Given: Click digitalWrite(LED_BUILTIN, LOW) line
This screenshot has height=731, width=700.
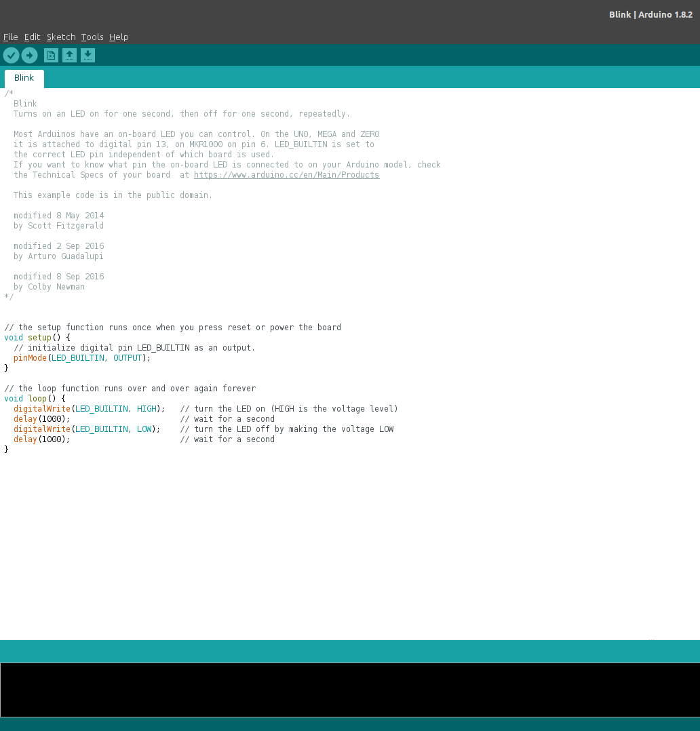Looking at the screenshot, I should click(x=87, y=429).
